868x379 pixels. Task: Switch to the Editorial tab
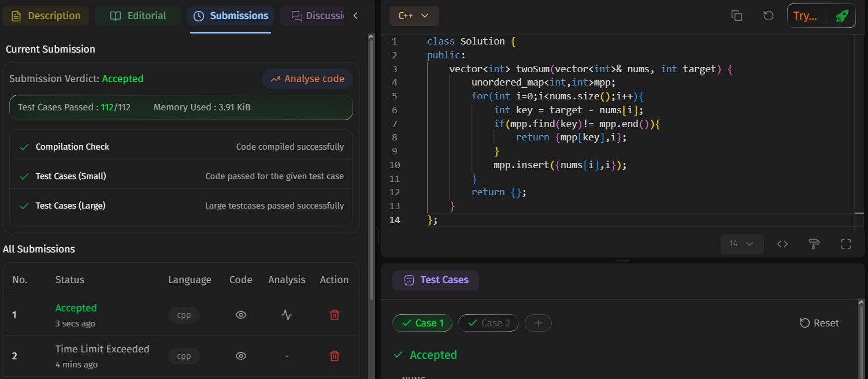(x=139, y=16)
